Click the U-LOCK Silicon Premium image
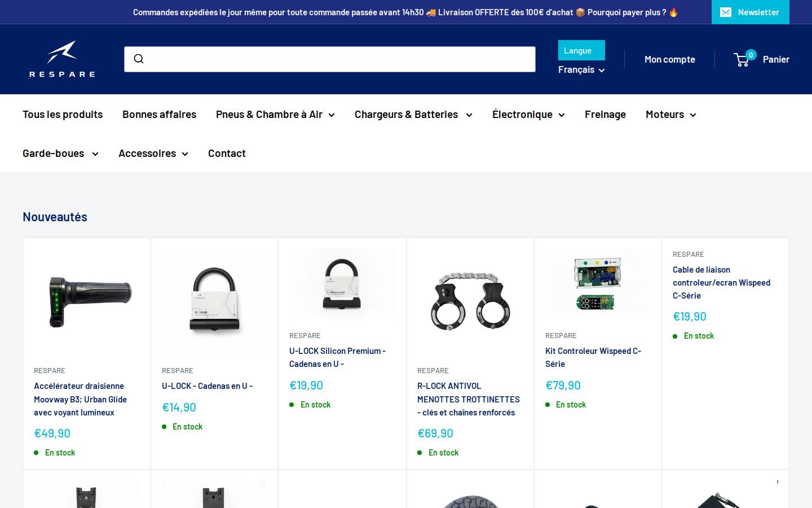812x508 pixels. (342, 284)
